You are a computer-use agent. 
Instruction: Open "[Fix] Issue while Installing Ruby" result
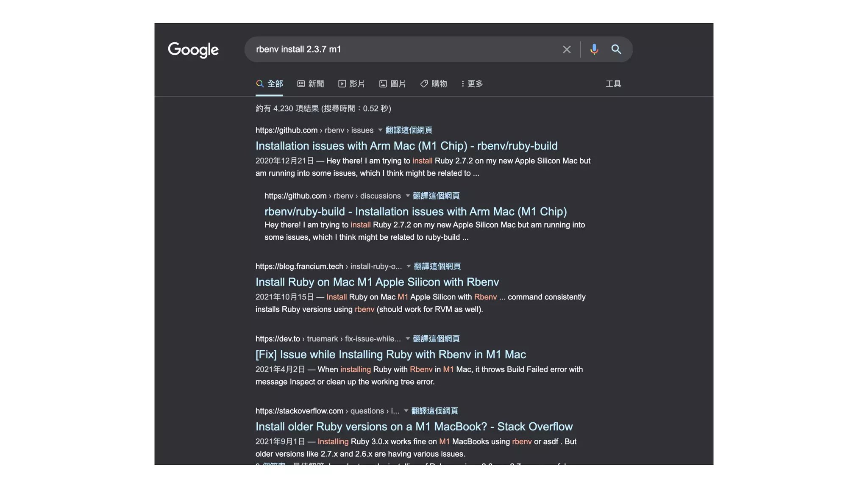point(390,354)
